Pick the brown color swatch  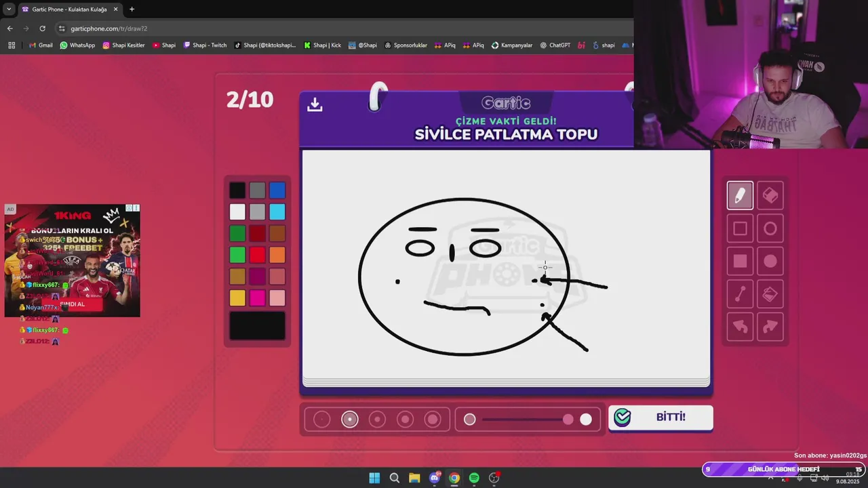pos(277,234)
